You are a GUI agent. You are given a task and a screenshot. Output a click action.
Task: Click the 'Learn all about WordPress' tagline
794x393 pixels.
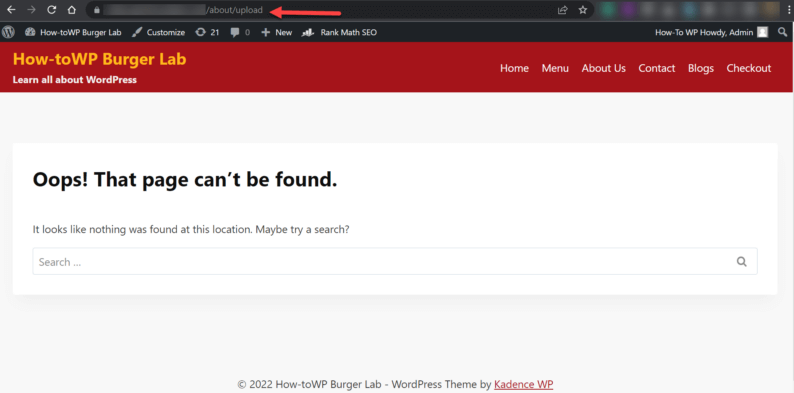pyautogui.click(x=74, y=80)
